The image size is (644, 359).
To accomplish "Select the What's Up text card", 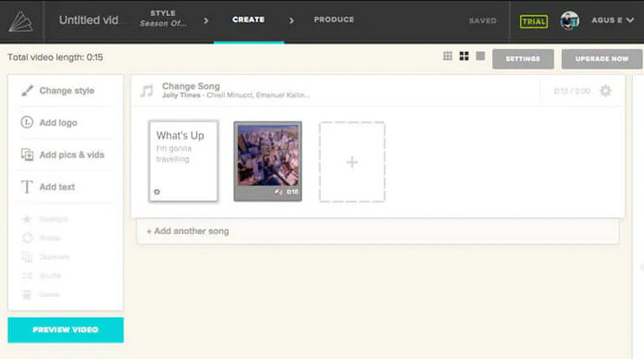I will point(183,161).
